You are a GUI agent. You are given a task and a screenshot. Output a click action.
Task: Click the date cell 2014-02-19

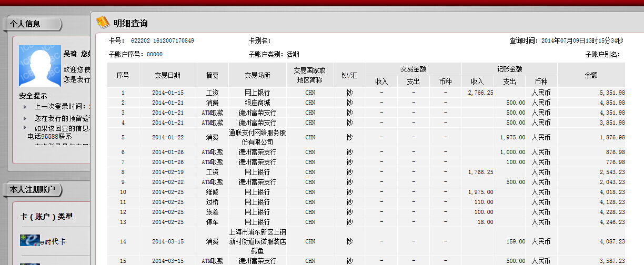tap(168, 172)
